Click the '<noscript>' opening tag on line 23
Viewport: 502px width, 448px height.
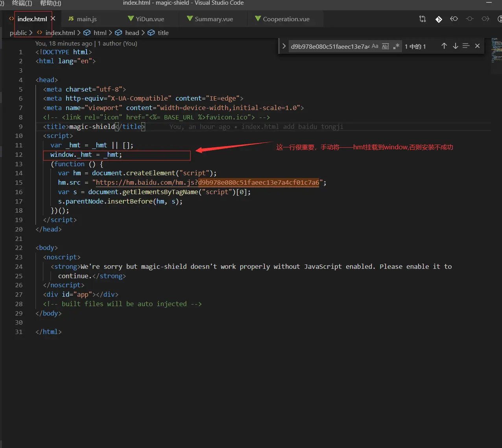(x=62, y=257)
